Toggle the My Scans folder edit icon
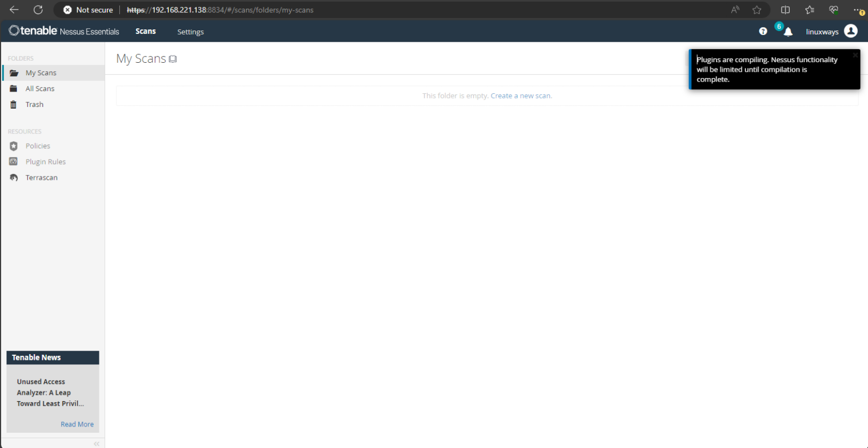The image size is (868, 448). (173, 58)
